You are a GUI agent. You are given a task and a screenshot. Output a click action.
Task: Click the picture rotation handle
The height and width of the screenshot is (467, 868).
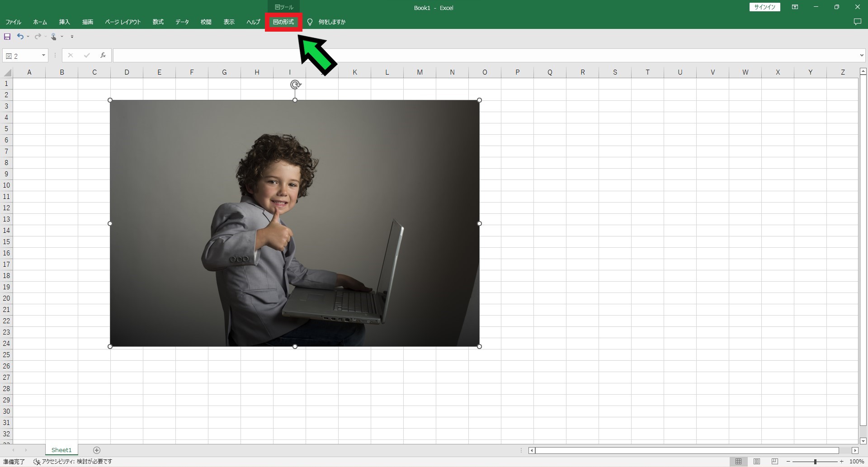point(295,85)
